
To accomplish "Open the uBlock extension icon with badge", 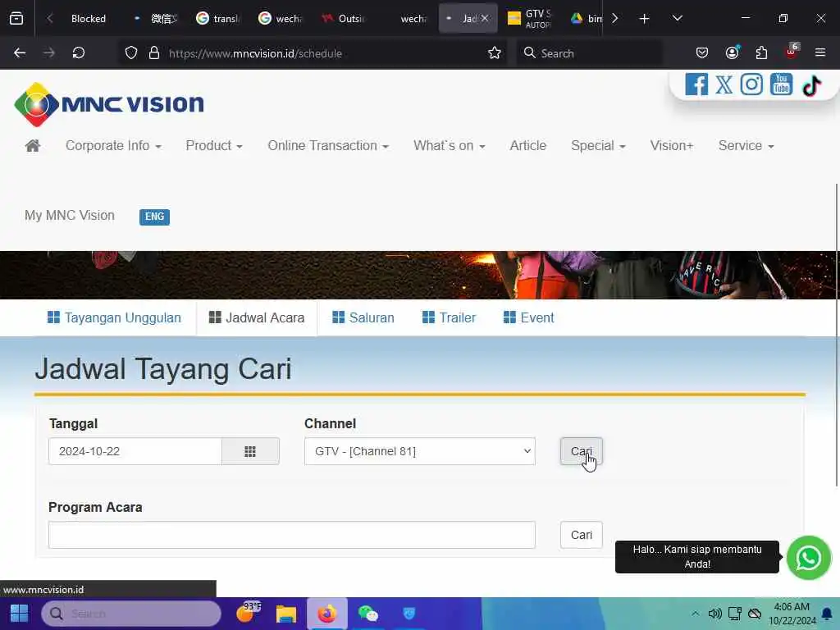I will (792, 52).
